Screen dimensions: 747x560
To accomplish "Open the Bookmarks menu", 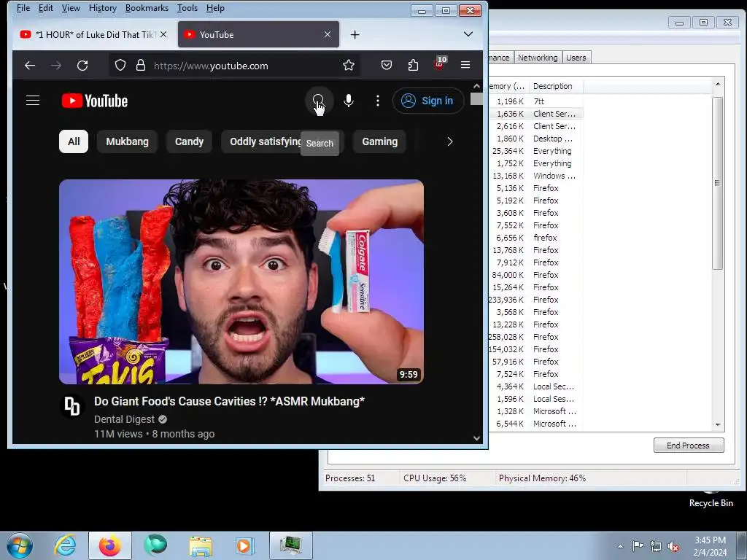I will pos(147,8).
